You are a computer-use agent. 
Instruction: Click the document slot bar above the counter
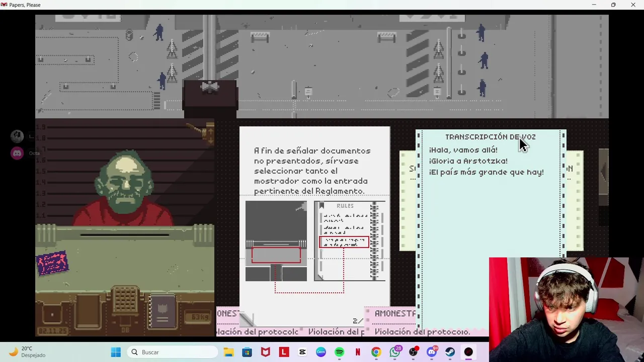(125, 234)
